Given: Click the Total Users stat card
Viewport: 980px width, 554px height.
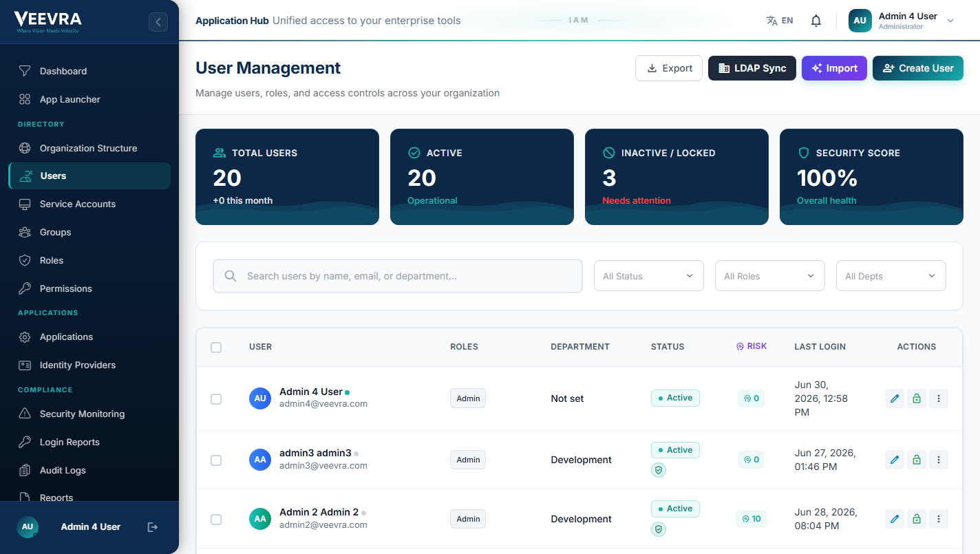Looking at the screenshot, I should pyautogui.click(x=287, y=177).
